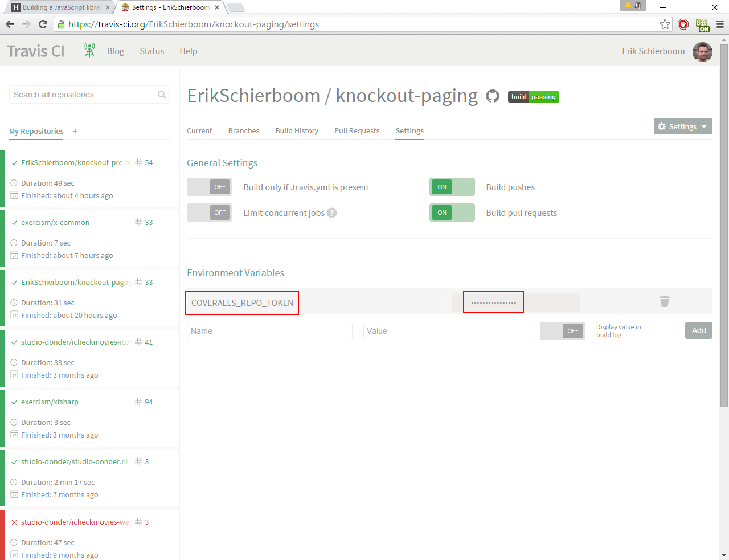Click the calendar icon next to Finished: about 4 hours ago
Image resolution: width=729 pixels, height=560 pixels.
coord(14,195)
